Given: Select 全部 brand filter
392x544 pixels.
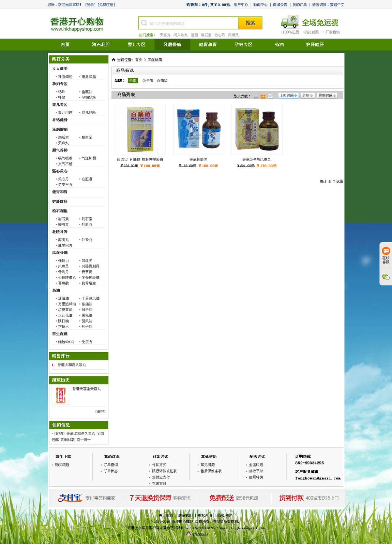Looking at the screenshot, I should point(133,81).
